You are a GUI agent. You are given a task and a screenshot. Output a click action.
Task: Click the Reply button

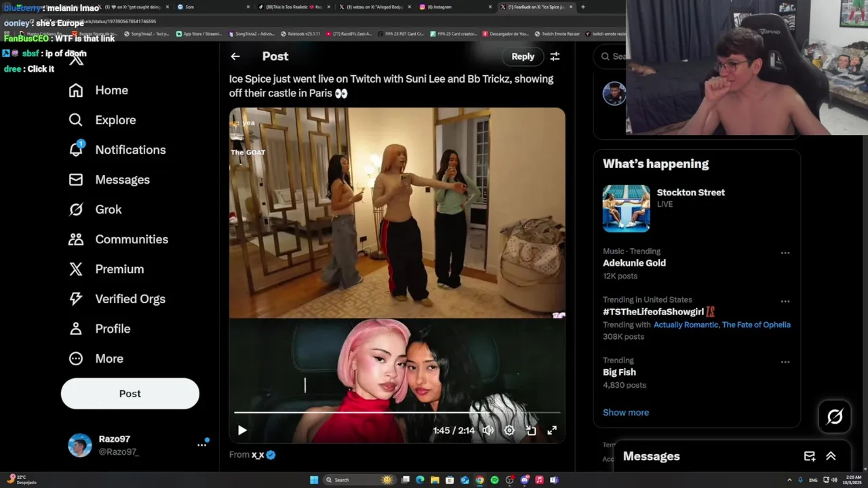[523, 56]
